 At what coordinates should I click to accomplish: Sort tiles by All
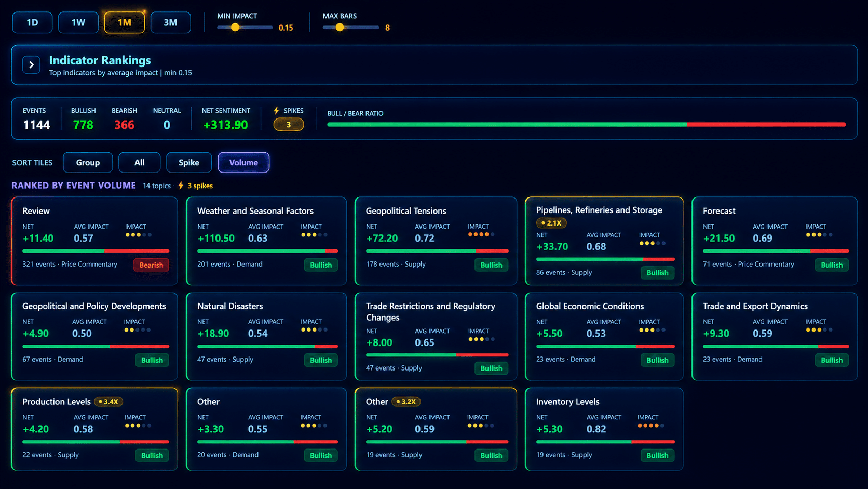[139, 163]
